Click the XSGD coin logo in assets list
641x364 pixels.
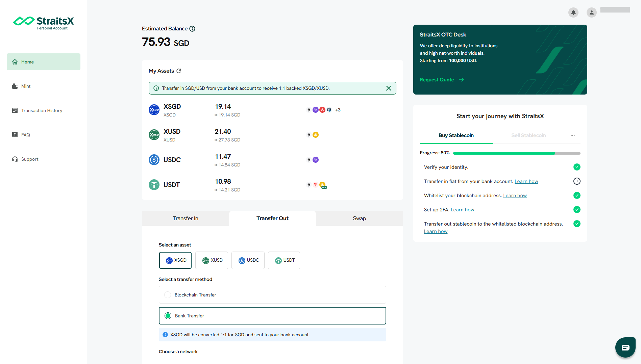tap(154, 110)
